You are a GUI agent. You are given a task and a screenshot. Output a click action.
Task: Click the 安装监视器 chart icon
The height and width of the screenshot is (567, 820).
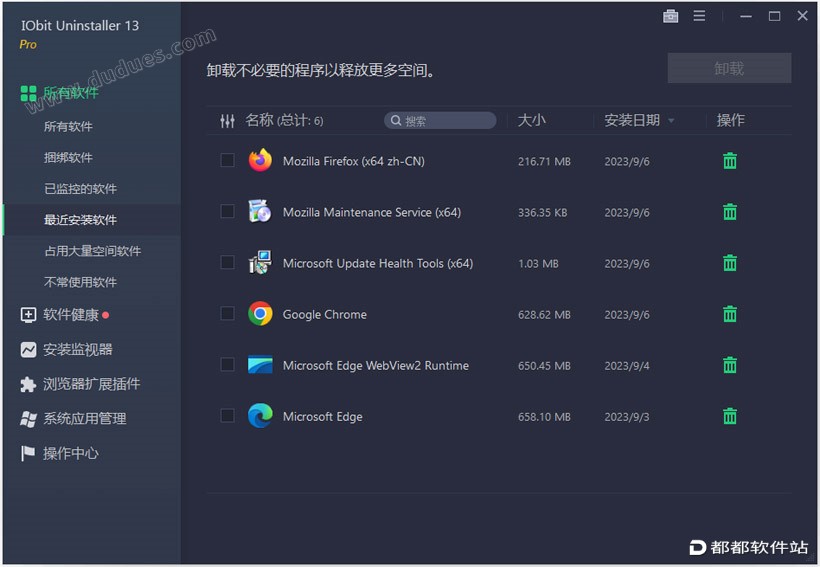click(x=28, y=349)
